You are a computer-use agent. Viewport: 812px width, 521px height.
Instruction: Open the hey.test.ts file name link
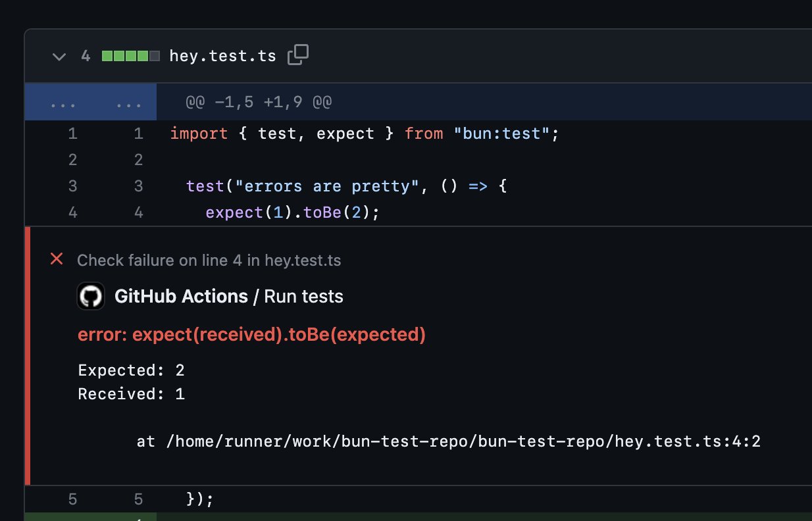(x=222, y=56)
